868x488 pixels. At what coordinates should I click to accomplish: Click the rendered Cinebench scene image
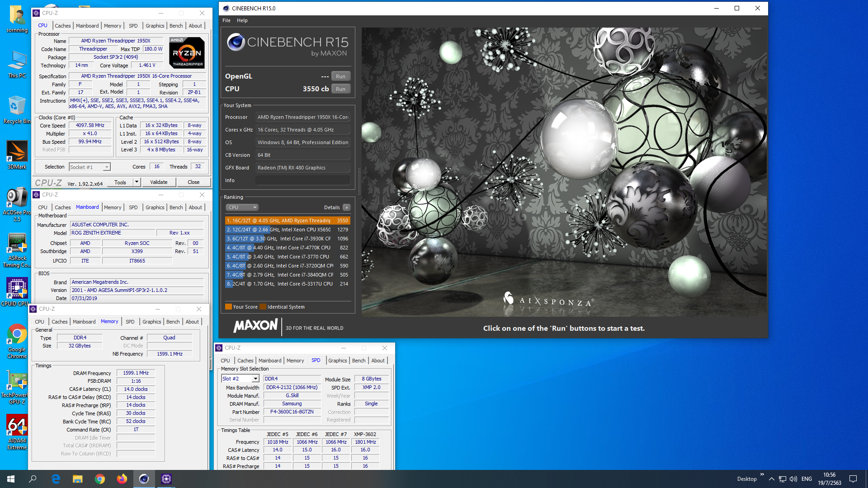tap(564, 172)
